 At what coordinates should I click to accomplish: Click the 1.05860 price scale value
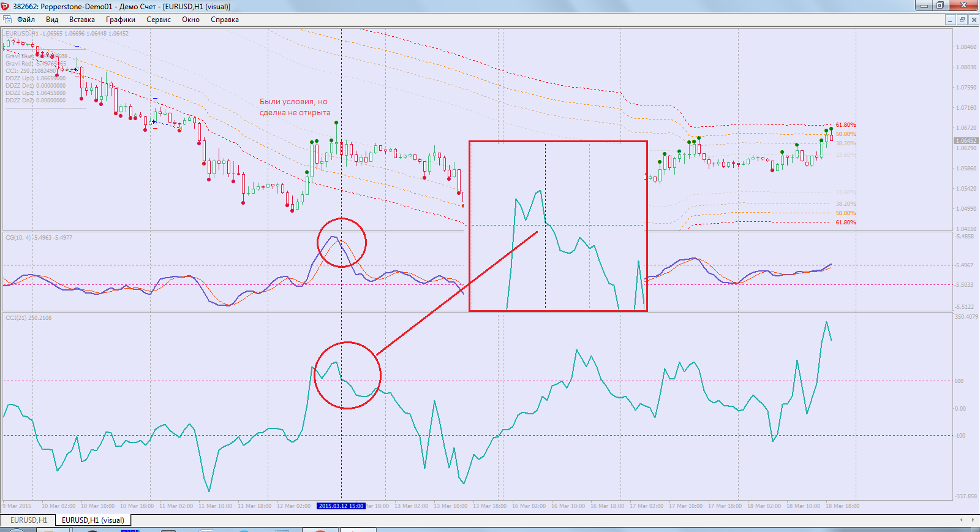pos(966,169)
